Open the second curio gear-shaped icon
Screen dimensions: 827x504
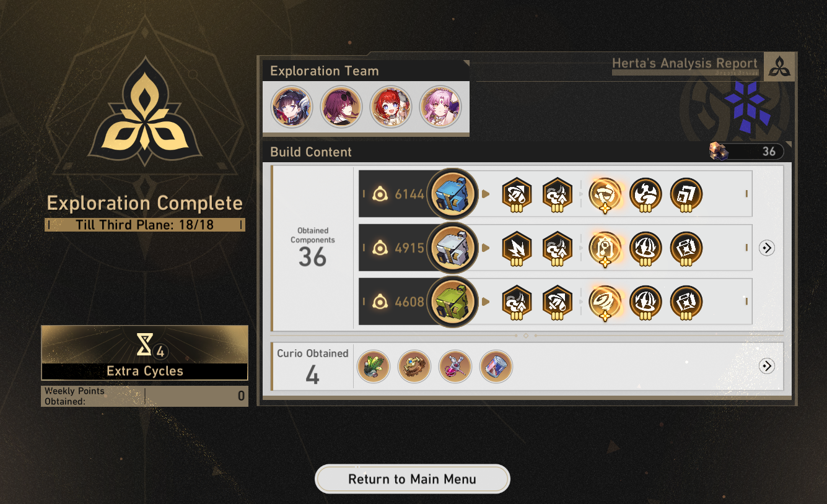pos(414,366)
